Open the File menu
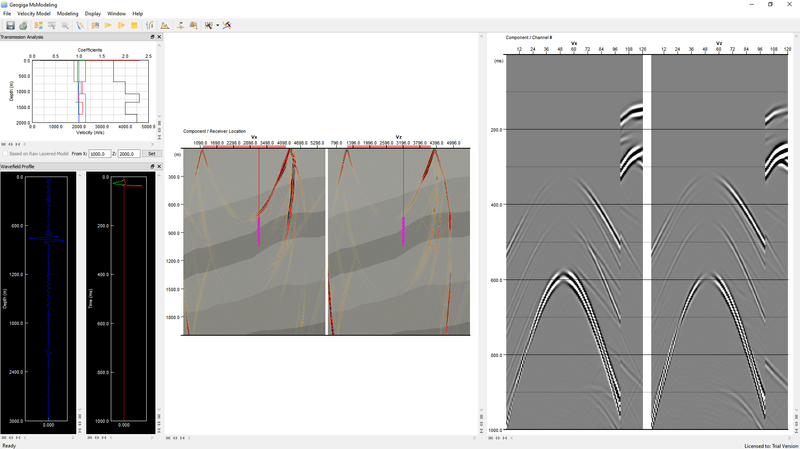This screenshot has height=449, width=800. pyautogui.click(x=7, y=14)
